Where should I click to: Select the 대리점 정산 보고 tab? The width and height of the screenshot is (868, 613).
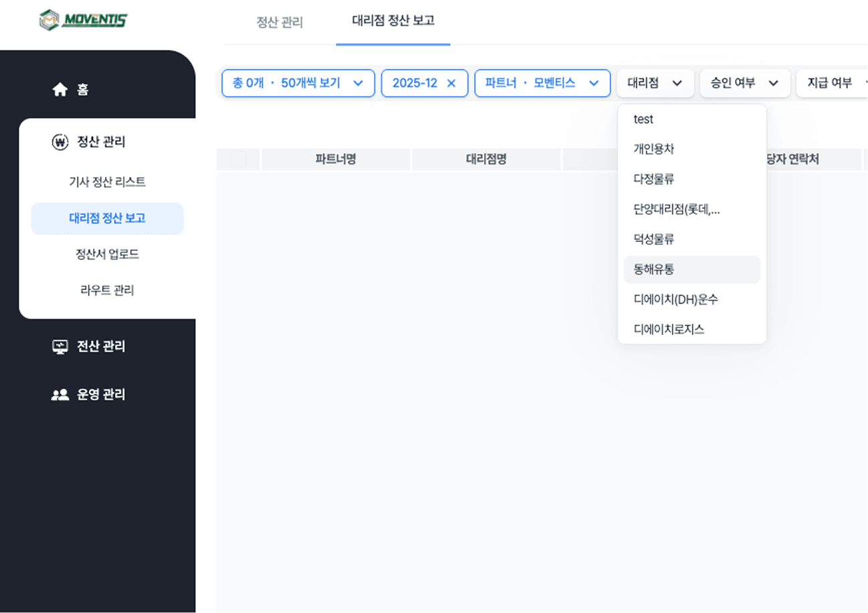(393, 21)
